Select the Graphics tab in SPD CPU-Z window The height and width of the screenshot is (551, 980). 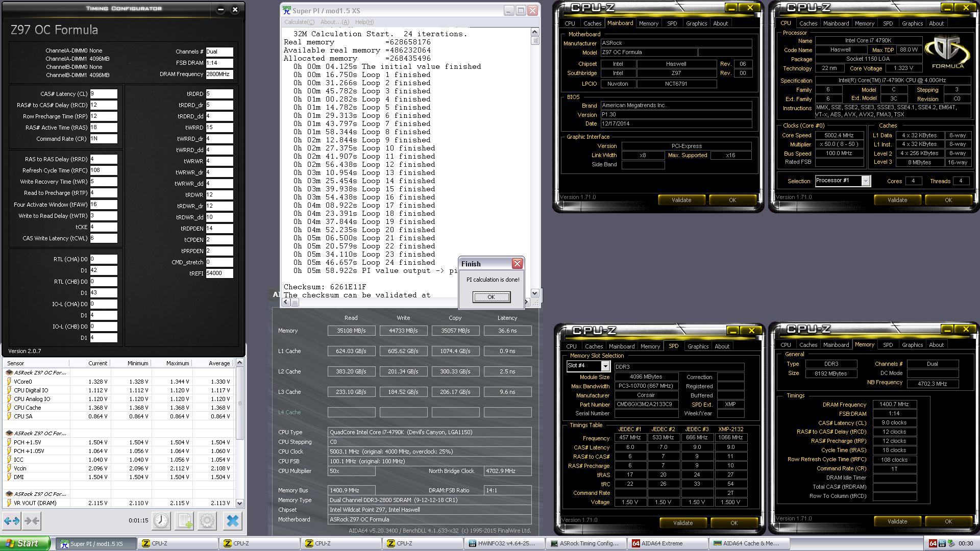[698, 346]
